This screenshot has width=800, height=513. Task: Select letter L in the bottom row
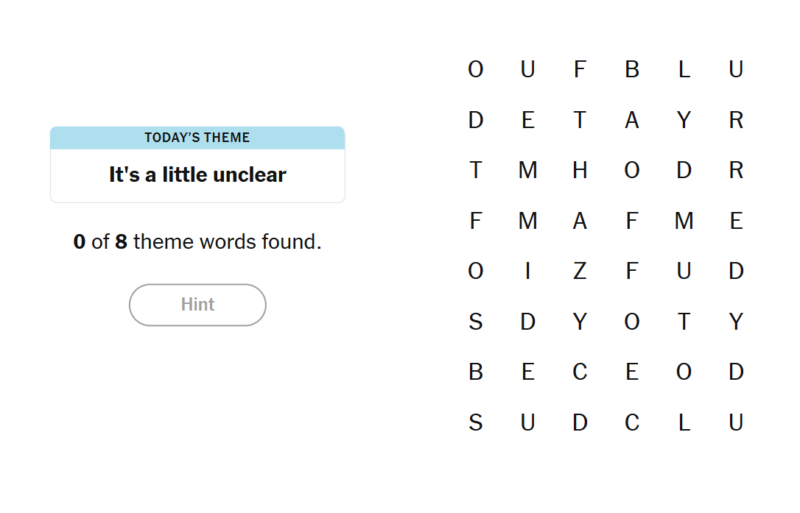coord(684,423)
